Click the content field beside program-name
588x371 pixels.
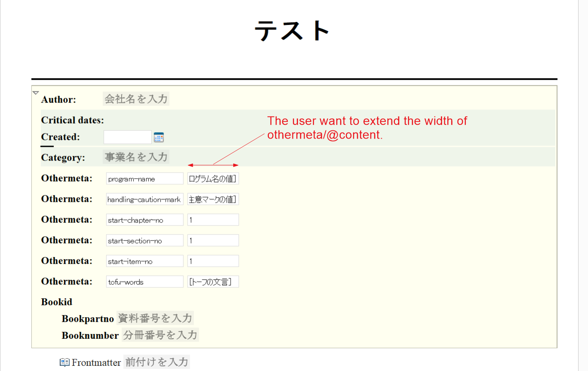(x=213, y=179)
